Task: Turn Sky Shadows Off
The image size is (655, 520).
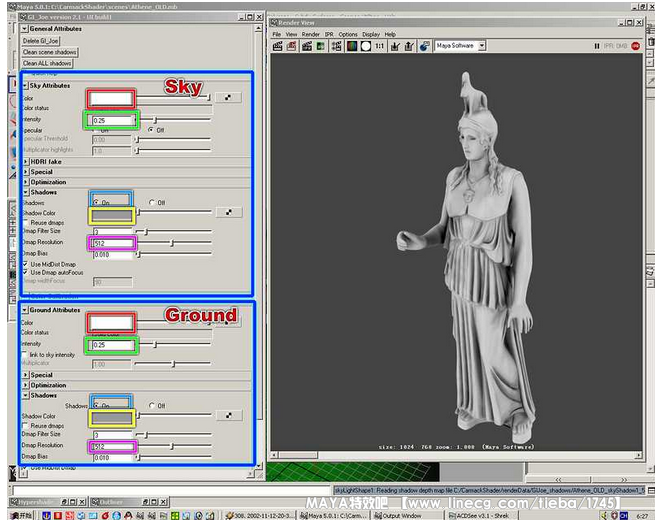Action: tap(152, 202)
